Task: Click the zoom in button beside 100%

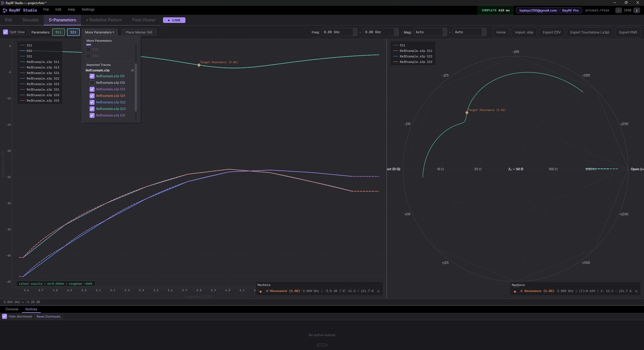Action: point(637,10)
